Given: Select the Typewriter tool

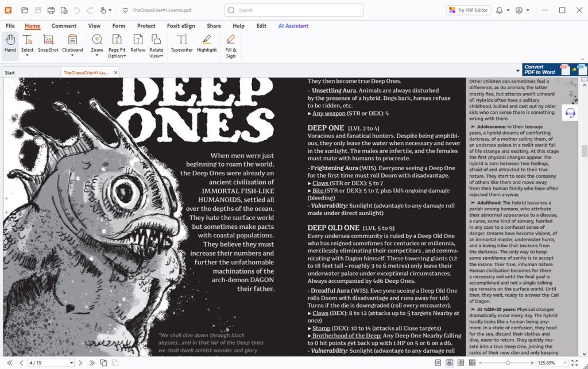Looking at the screenshot, I should [181, 43].
